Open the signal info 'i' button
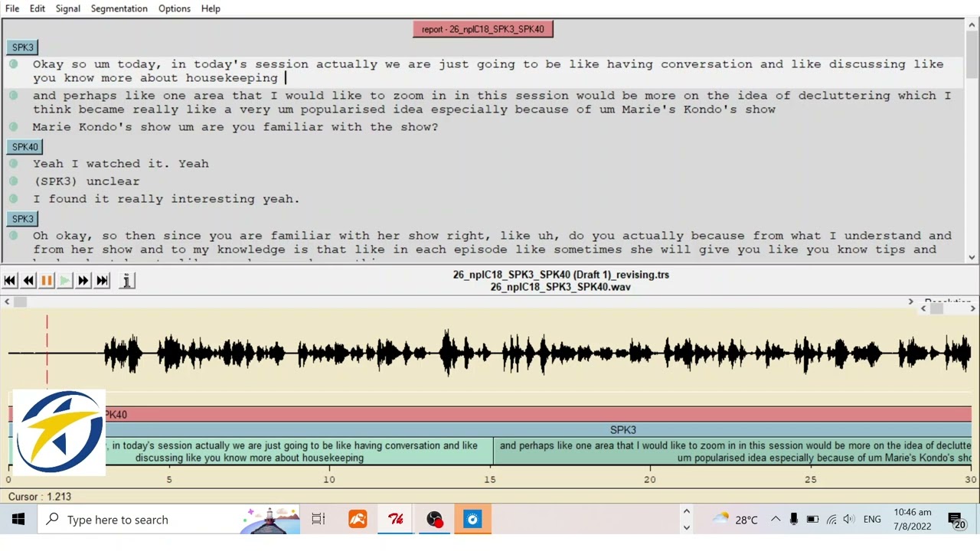980x551 pixels. point(127,281)
